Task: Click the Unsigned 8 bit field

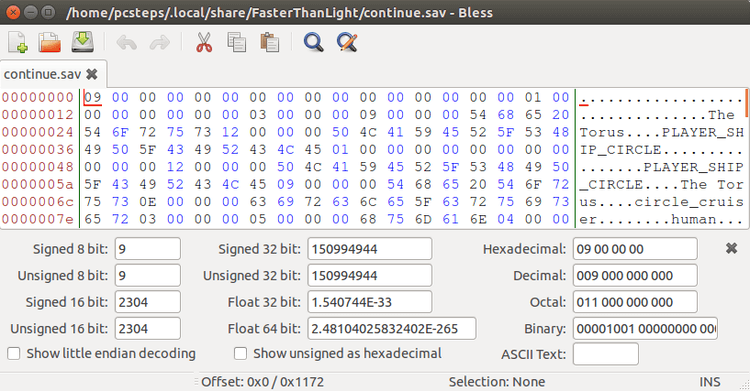Action: click(148, 276)
